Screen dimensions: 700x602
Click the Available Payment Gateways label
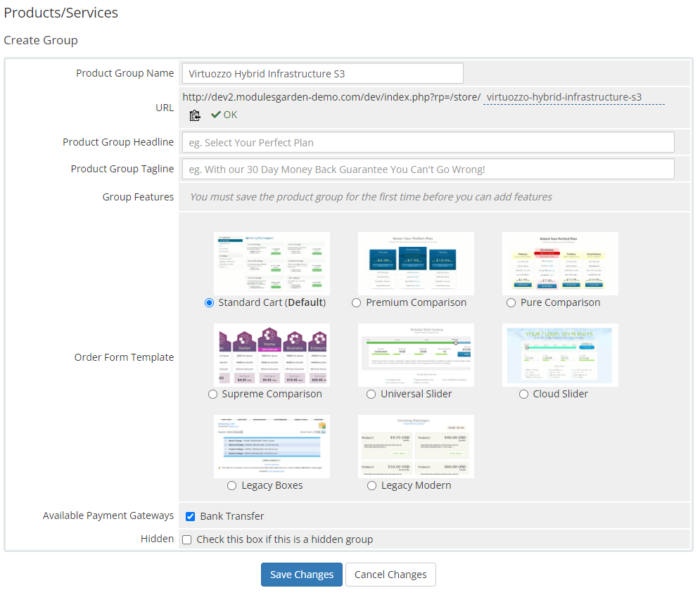pyautogui.click(x=108, y=516)
